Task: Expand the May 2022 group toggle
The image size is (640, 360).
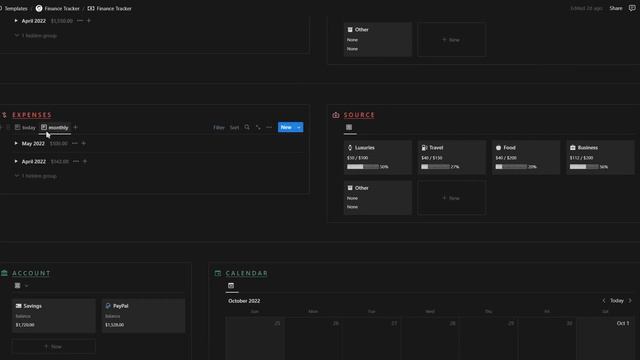Action: (x=16, y=143)
